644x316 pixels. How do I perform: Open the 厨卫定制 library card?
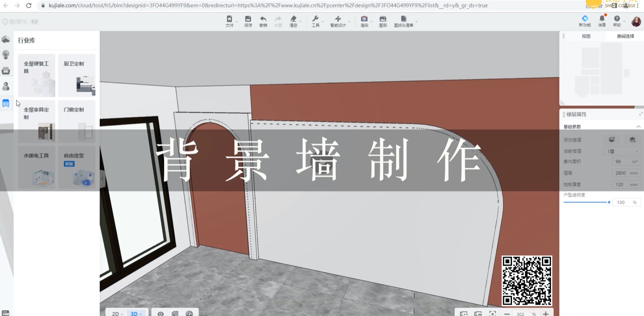coord(77,75)
